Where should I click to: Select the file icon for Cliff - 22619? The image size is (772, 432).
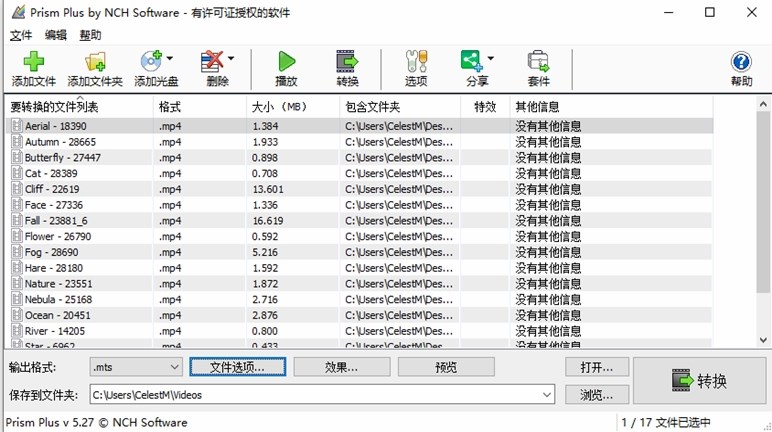coord(17,189)
